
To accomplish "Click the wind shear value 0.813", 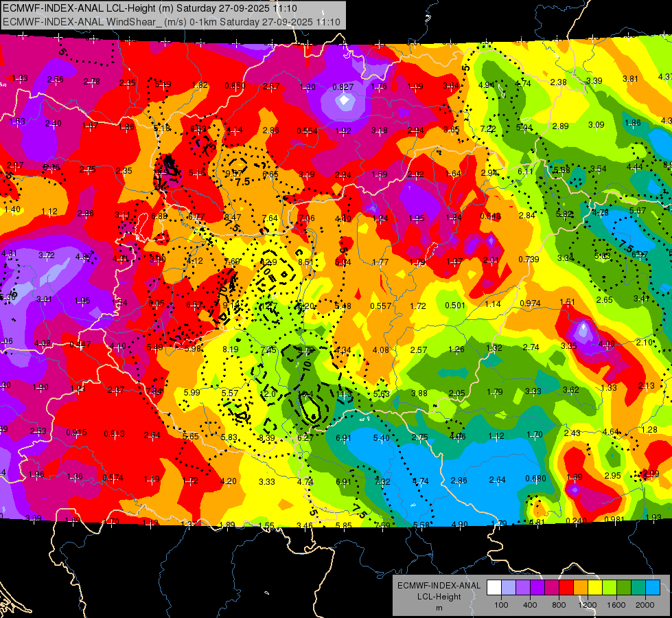I will pos(115,434).
